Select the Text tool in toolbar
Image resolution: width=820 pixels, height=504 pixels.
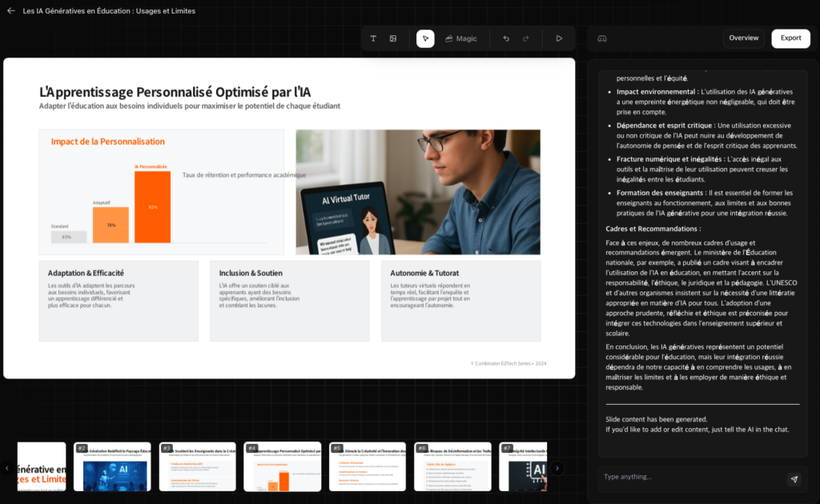[x=373, y=38]
